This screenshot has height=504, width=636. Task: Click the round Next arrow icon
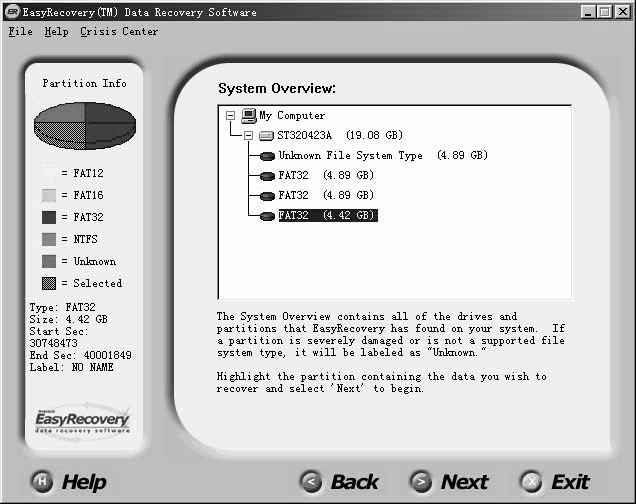coord(422,482)
